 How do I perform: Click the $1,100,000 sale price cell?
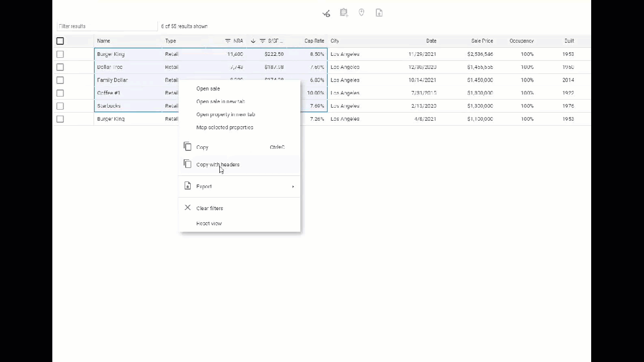pos(480,119)
